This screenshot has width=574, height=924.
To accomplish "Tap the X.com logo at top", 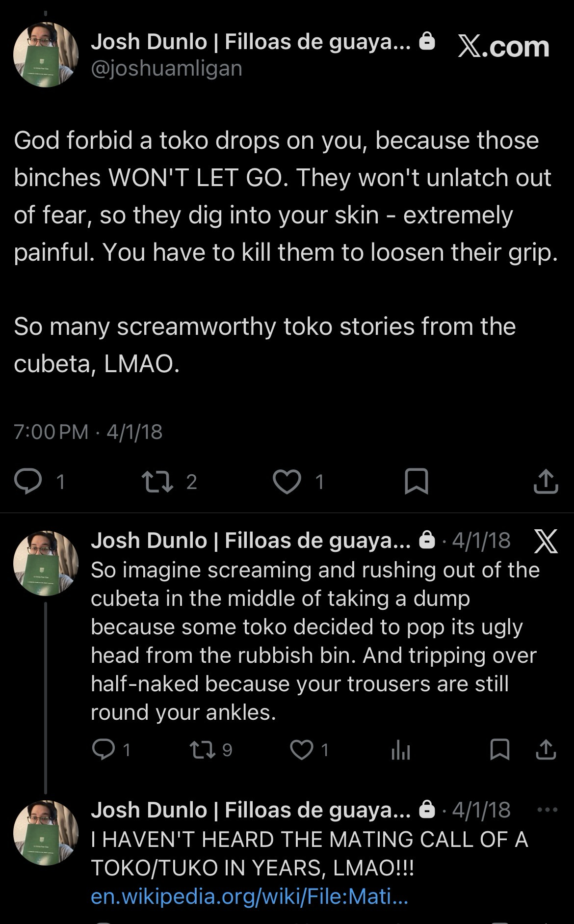I will coord(504,47).
